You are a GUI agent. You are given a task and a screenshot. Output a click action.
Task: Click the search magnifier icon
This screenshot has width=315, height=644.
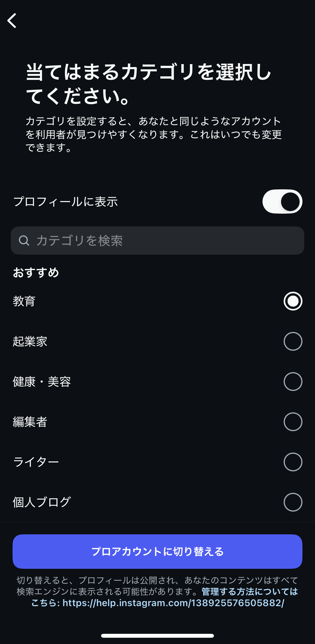pyautogui.click(x=24, y=241)
